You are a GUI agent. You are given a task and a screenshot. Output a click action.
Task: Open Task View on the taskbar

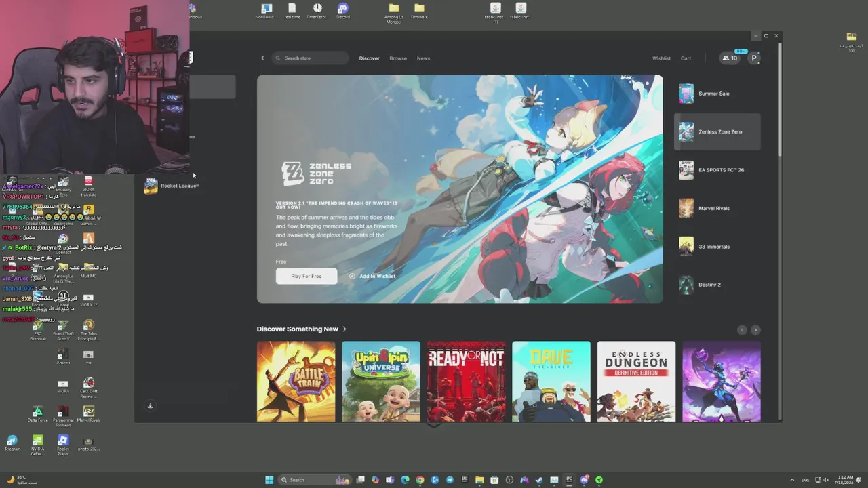[x=360, y=480]
